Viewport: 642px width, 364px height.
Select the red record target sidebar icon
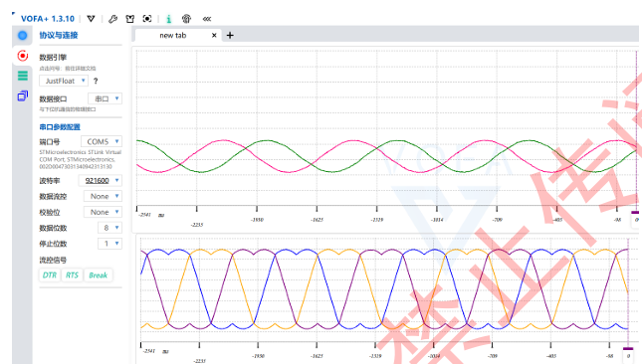pos(23,56)
